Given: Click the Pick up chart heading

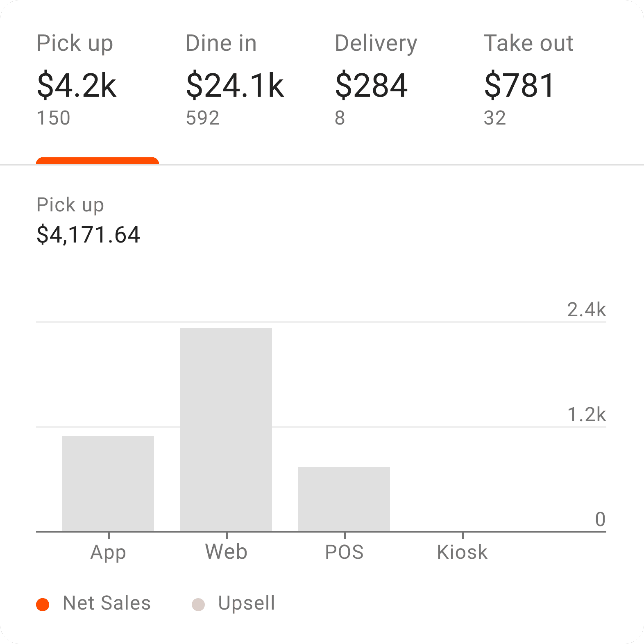Looking at the screenshot, I should coord(70,205).
